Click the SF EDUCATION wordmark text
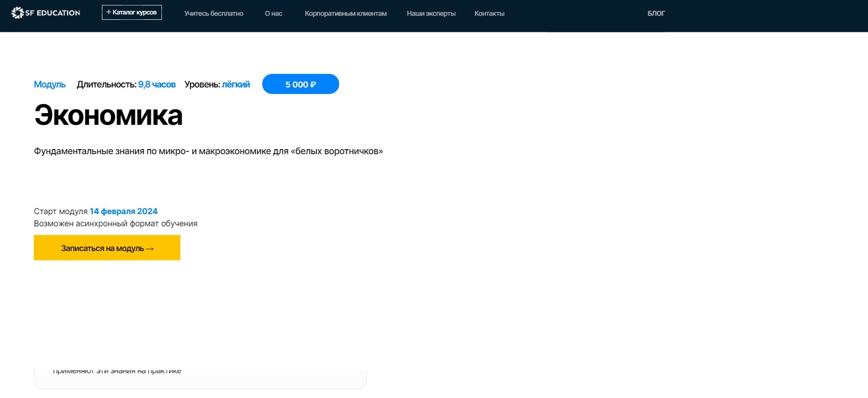The width and height of the screenshot is (868, 398). coord(53,13)
